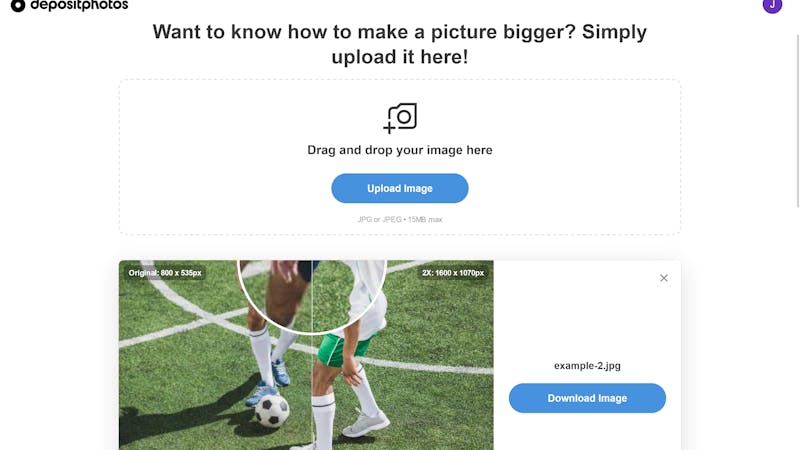Click the JPG or JPEG 15MB max note
The height and width of the screenshot is (450, 800).
coord(399,219)
